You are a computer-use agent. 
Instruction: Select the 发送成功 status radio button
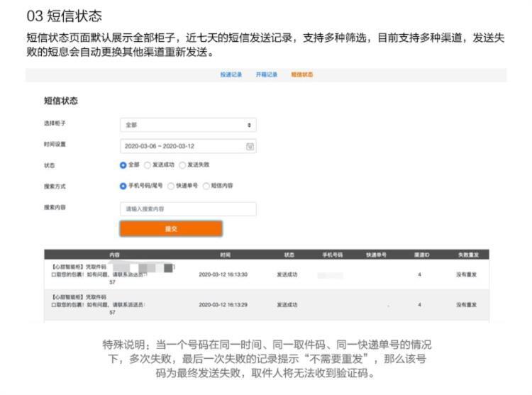coord(148,165)
